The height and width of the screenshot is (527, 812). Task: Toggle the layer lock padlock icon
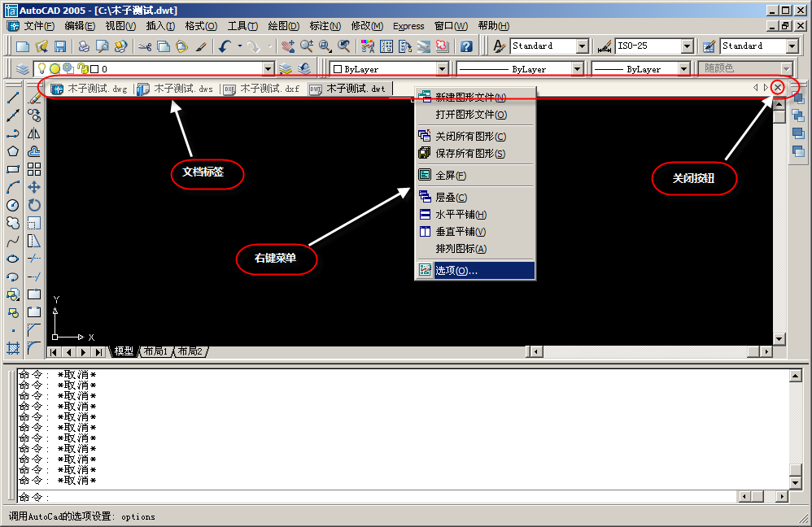coord(81,69)
